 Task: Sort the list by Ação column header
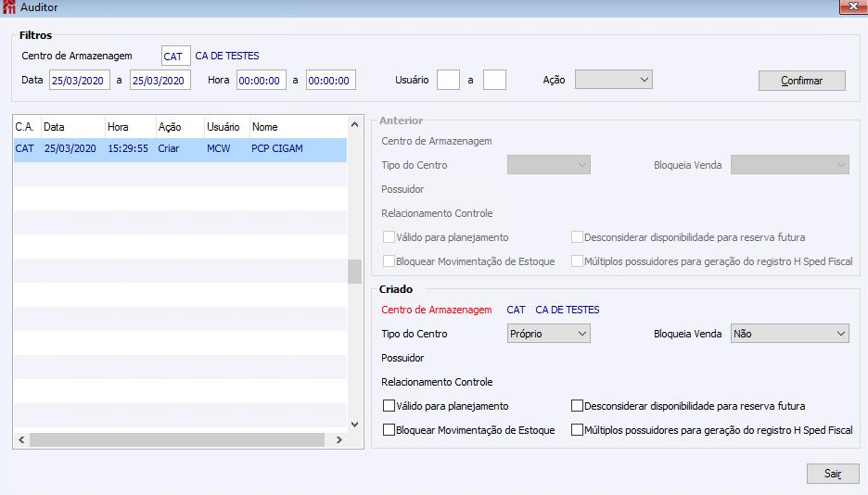[x=180, y=127]
